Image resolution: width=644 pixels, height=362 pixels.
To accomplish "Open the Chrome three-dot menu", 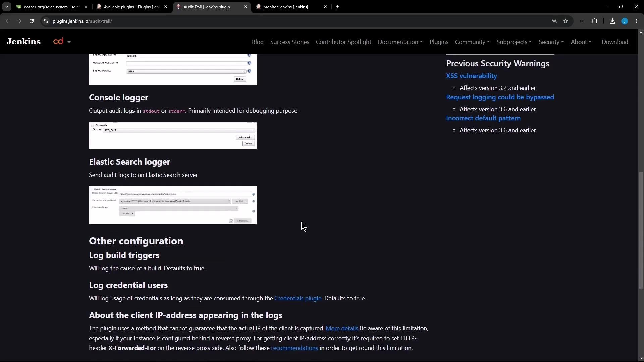I will 637,21.
